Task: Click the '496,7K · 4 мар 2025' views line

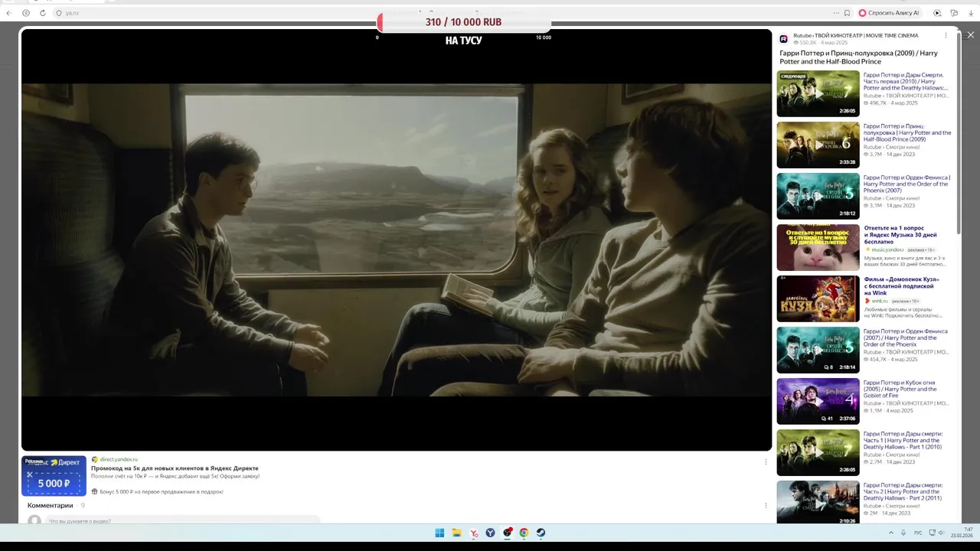Action: [x=890, y=103]
